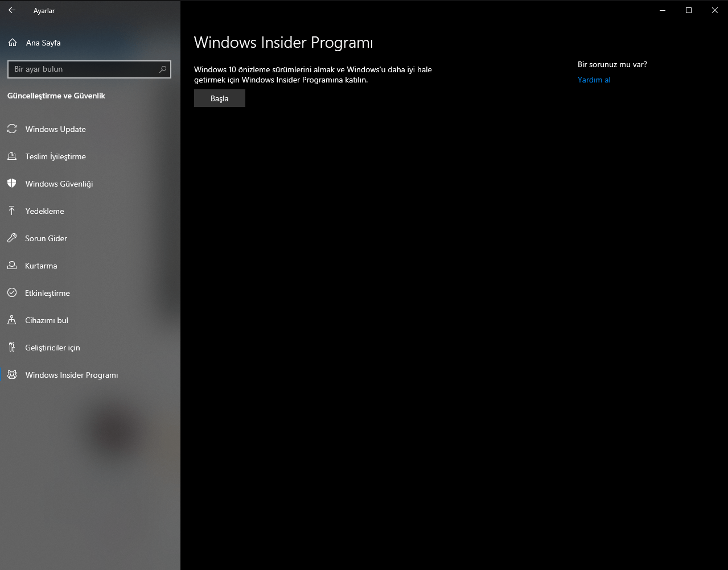Maximize the Ayarlar window

coord(689,10)
